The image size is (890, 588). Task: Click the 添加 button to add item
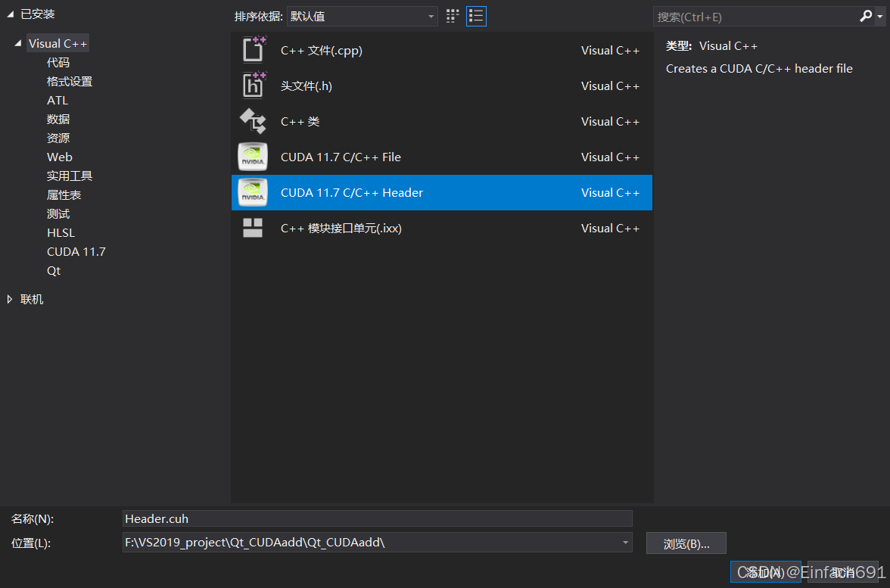pyautogui.click(x=765, y=573)
